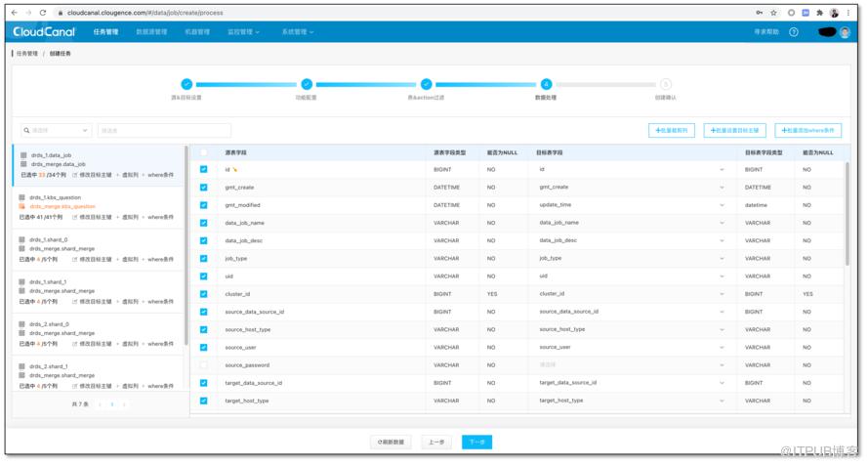Click the blue 下一步 next step button
Viewport: 868px width, 466px height.
pyautogui.click(x=477, y=443)
